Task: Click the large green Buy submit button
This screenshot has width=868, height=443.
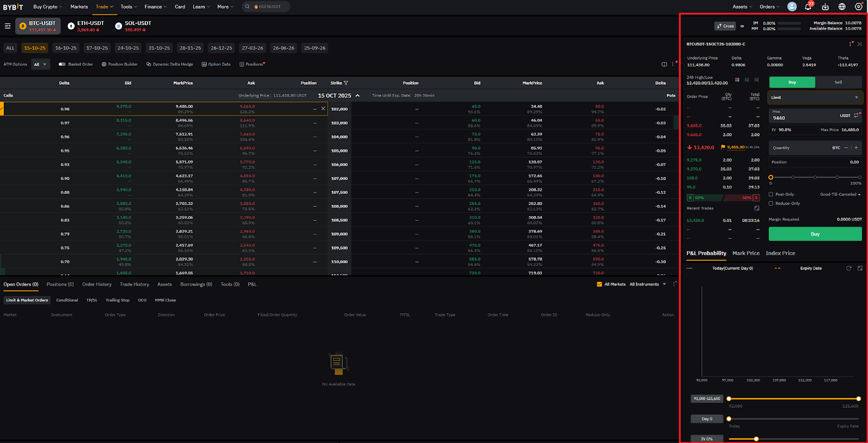Action: click(x=815, y=234)
